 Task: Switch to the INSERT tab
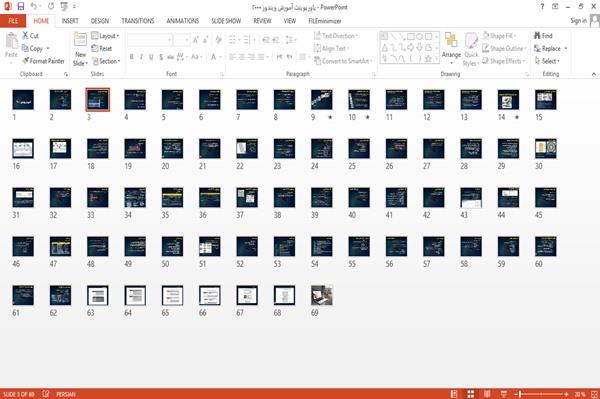70,21
